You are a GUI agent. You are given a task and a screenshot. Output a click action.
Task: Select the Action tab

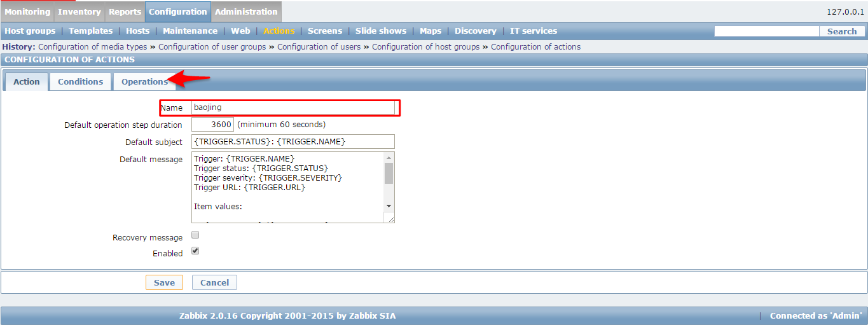click(27, 81)
